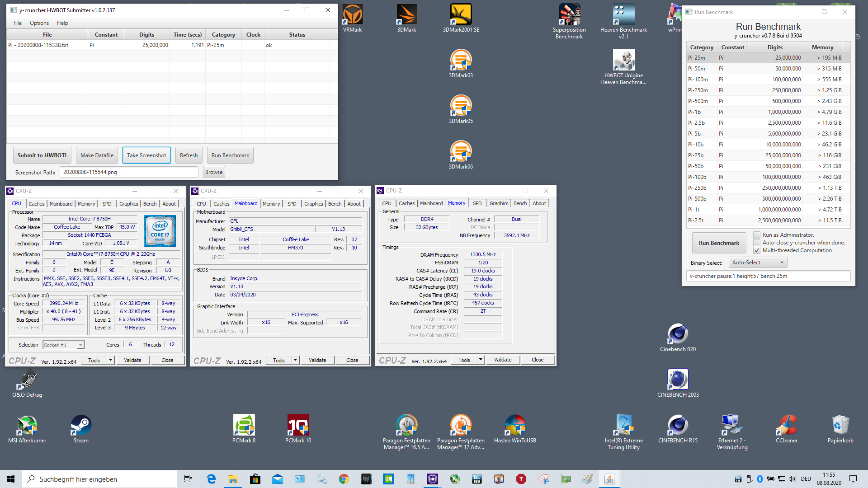Open the Help menu in HWBOT Submitter
868x488 pixels.
(x=62, y=23)
